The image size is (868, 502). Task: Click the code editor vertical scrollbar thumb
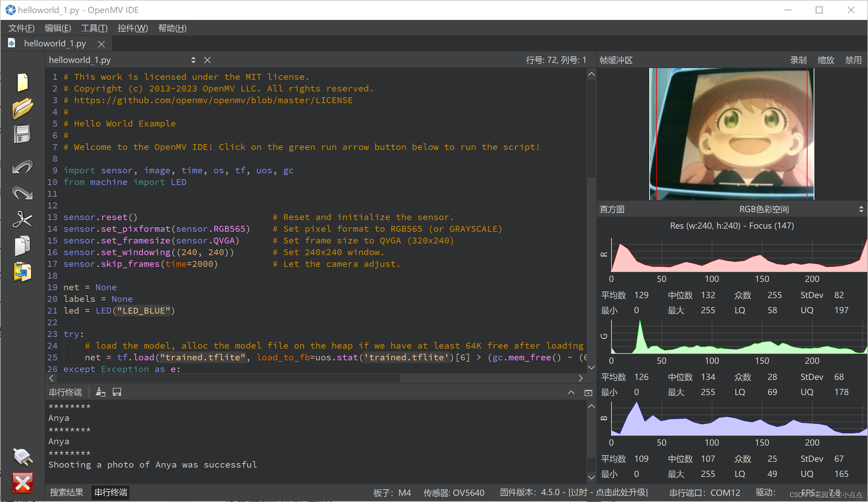click(592, 129)
